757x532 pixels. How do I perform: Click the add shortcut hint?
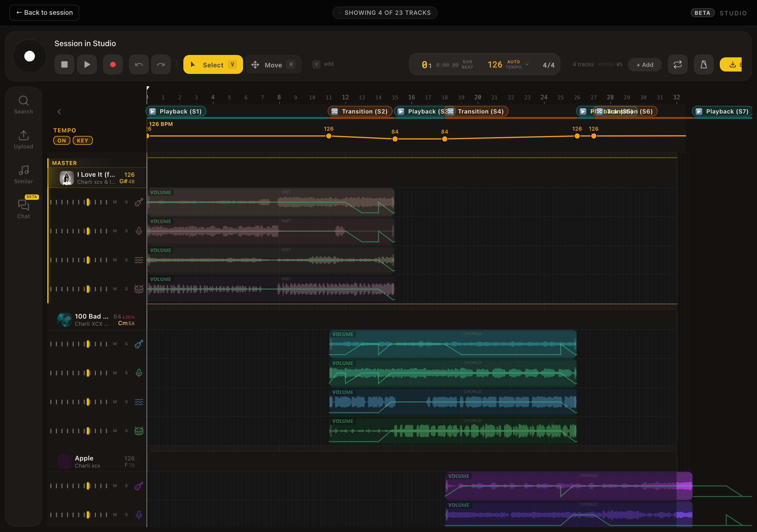point(323,64)
